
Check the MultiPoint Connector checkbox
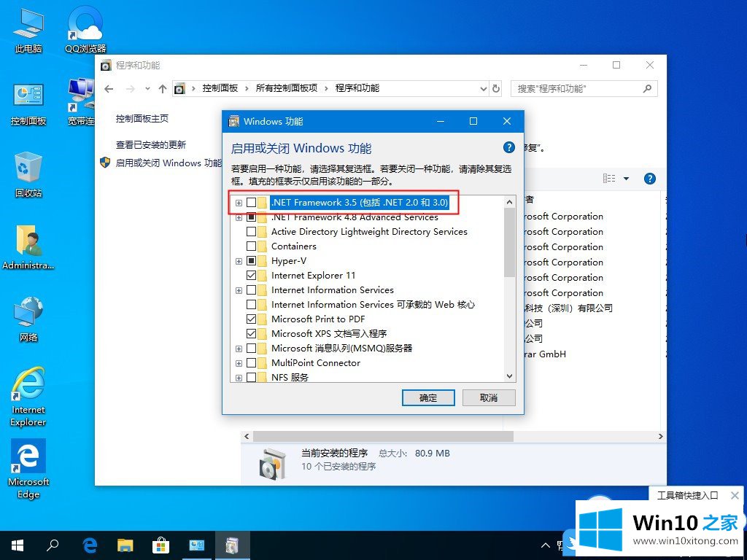point(251,363)
